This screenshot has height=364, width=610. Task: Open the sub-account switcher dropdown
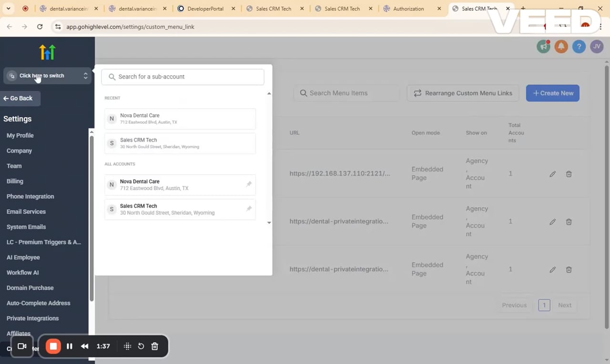[x=47, y=76]
